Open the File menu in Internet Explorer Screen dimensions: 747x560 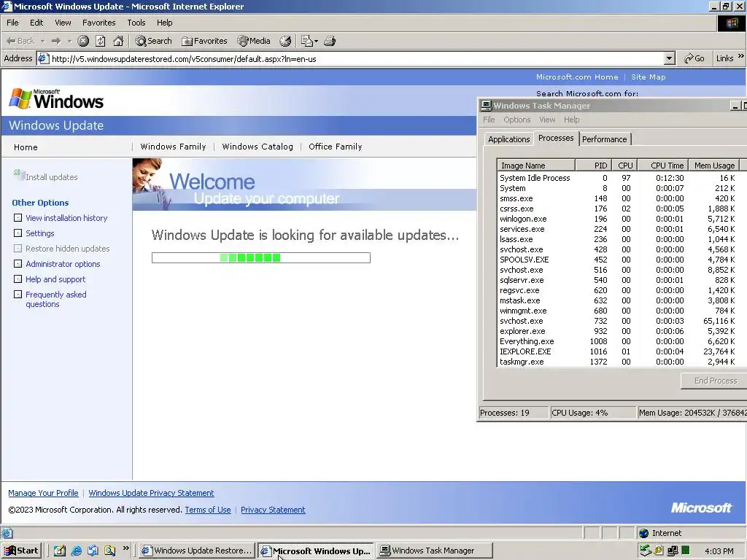12,23
